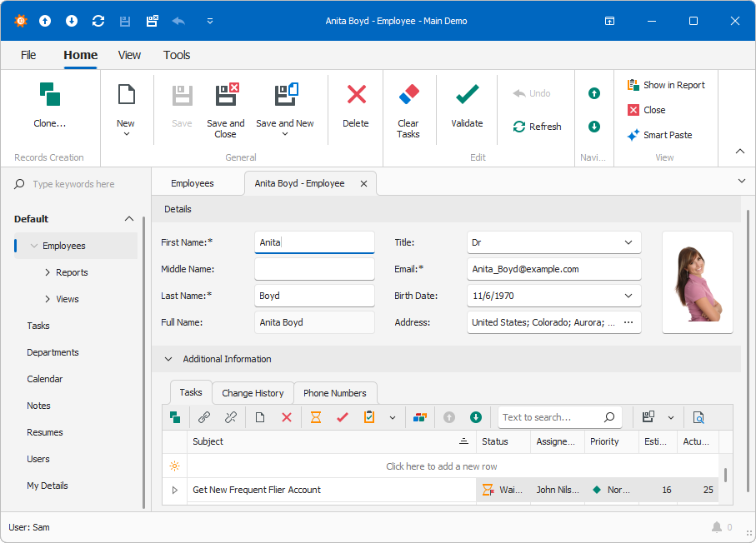Click the notification bell in status bar
Image resolution: width=756 pixels, height=543 pixels.
coord(717,527)
